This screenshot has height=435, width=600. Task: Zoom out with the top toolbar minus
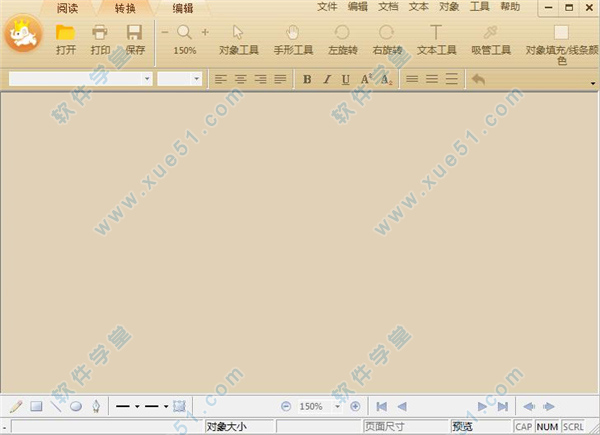point(165,32)
